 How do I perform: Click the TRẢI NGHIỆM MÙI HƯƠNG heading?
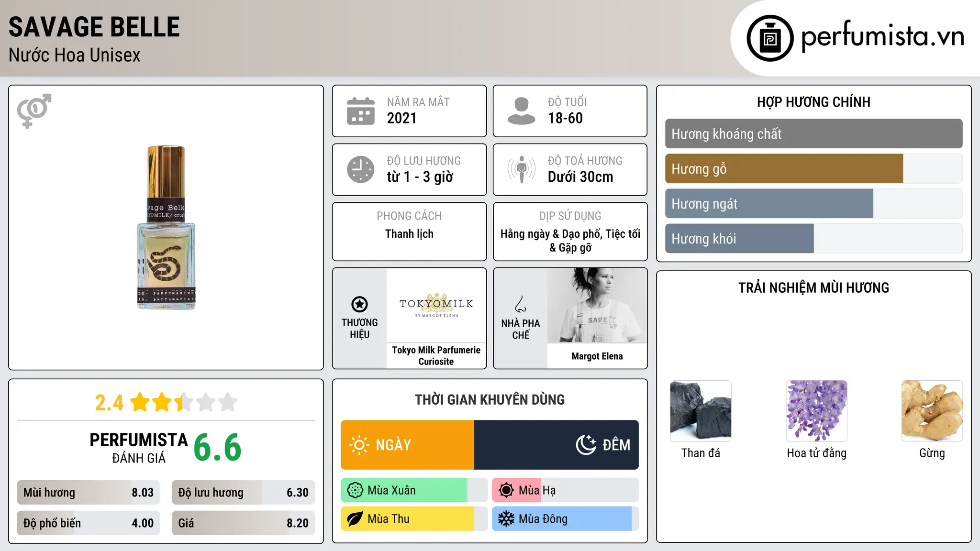pos(813,288)
